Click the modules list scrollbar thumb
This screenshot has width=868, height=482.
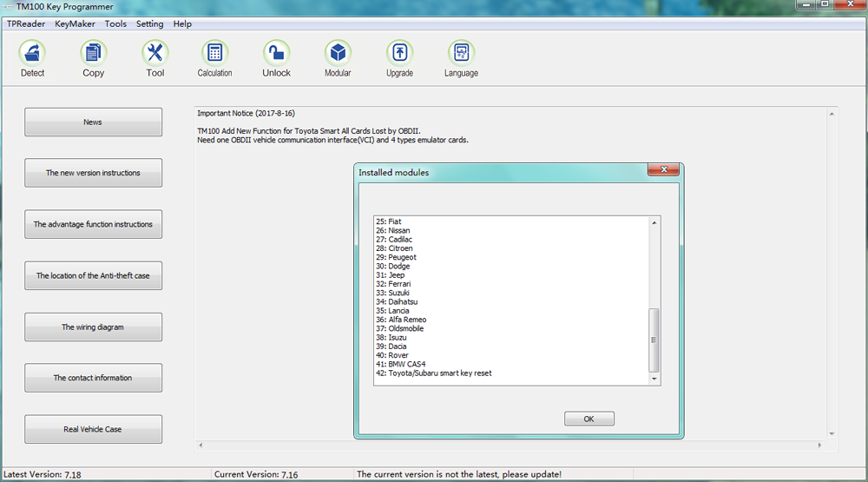coord(654,340)
